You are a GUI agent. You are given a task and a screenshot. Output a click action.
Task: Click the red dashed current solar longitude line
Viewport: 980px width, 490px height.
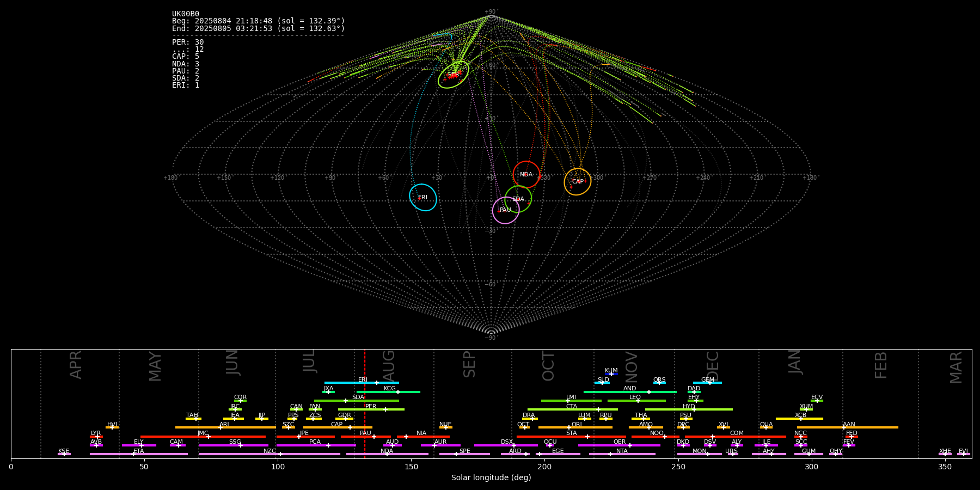pos(365,403)
